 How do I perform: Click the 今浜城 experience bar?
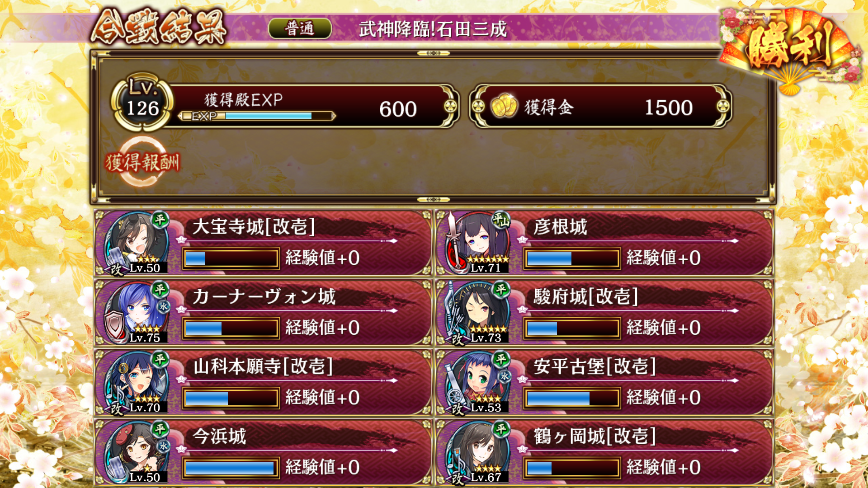(231, 468)
